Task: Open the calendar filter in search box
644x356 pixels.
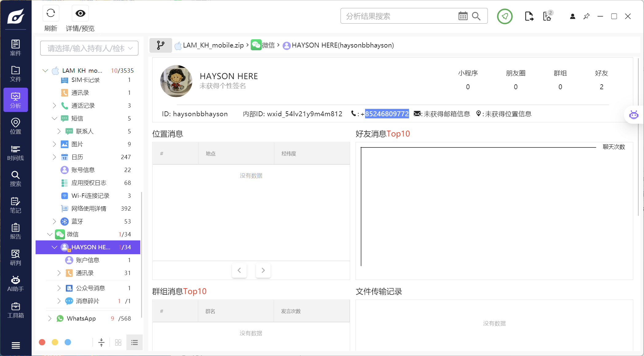Action: point(463,16)
